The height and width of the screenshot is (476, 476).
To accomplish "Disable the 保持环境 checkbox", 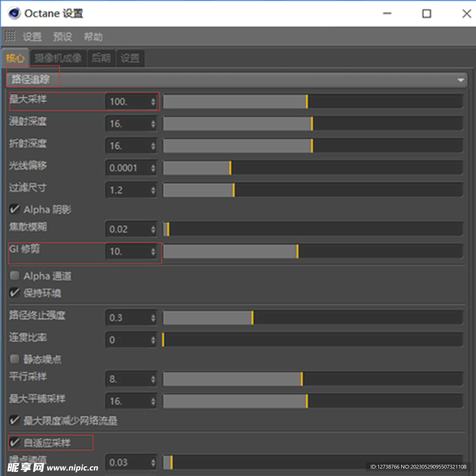I will tap(14, 293).
